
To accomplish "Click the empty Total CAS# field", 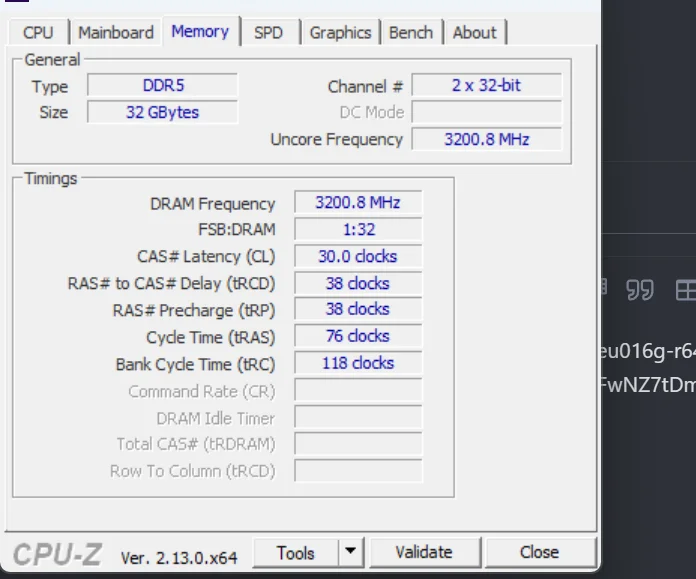I will [358, 444].
